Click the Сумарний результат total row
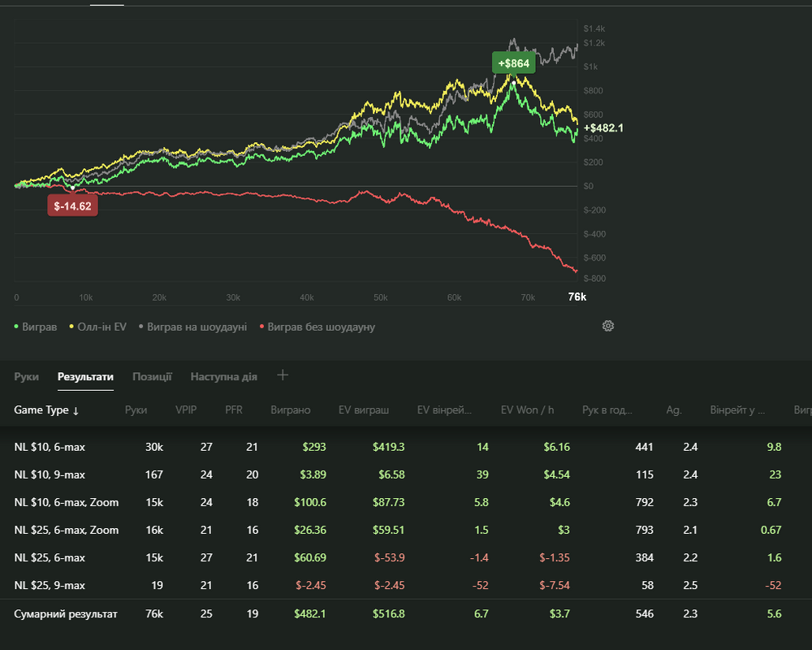 (x=66, y=614)
